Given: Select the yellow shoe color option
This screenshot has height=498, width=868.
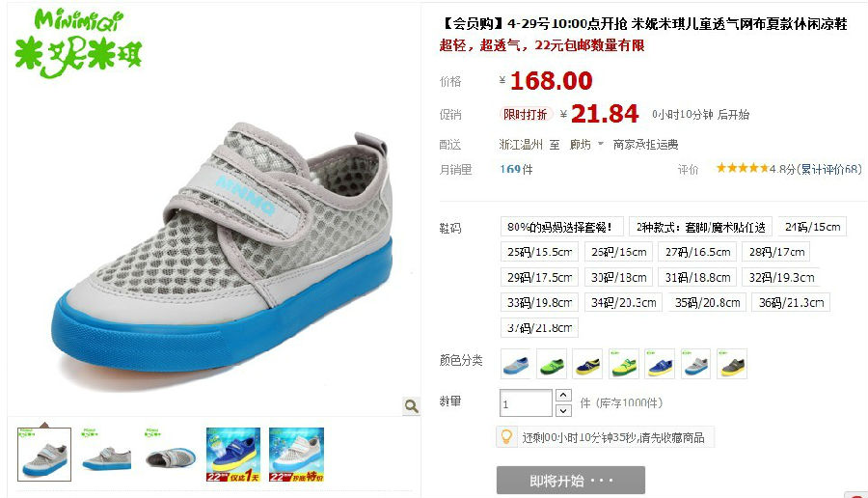Looking at the screenshot, I should (624, 364).
